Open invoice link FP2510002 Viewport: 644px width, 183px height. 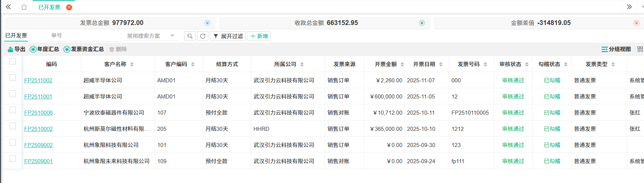click(39, 129)
